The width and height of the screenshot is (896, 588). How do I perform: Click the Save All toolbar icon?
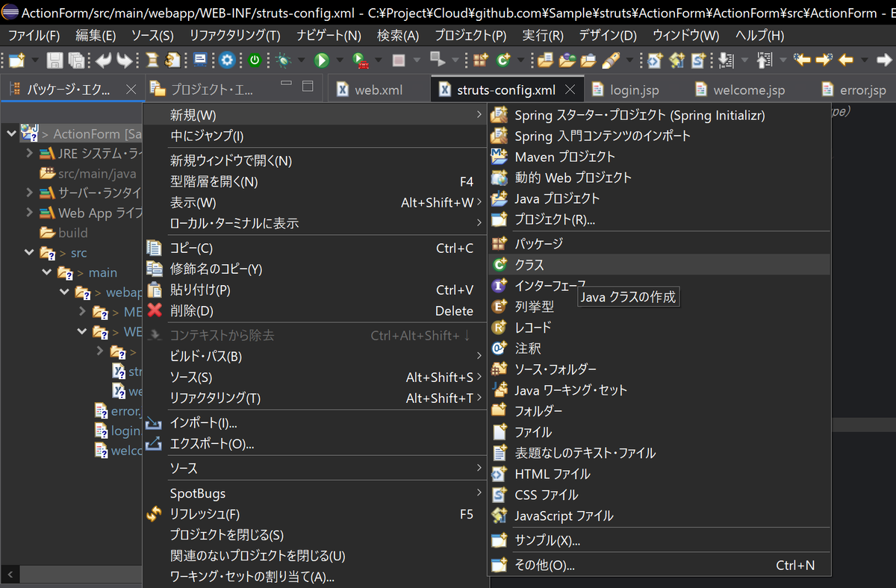pos(76,60)
